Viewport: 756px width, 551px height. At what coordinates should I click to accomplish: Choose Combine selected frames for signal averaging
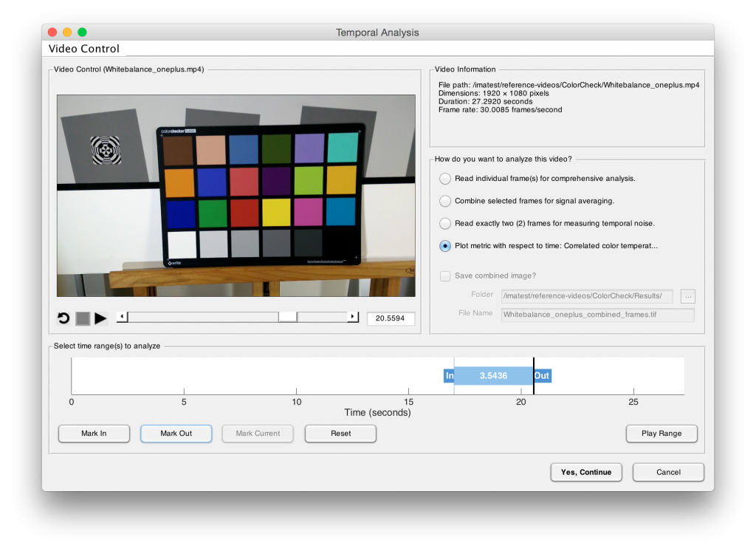tap(445, 200)
